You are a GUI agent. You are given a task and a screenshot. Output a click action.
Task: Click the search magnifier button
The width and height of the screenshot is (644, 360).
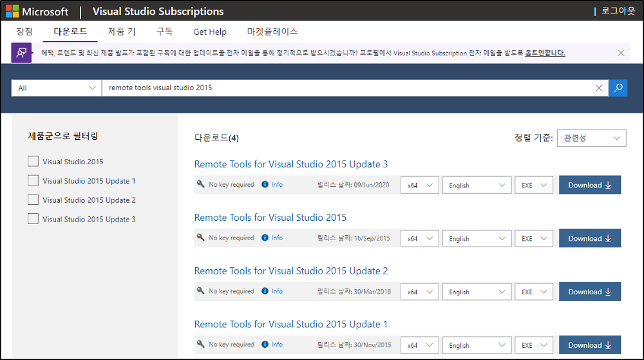coord(618,88)
